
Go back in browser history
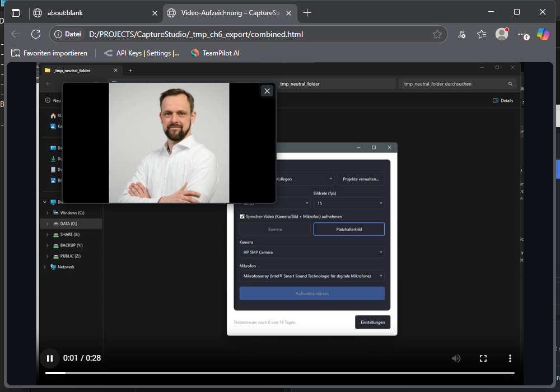pyautogui.click(x=16, y=34)
